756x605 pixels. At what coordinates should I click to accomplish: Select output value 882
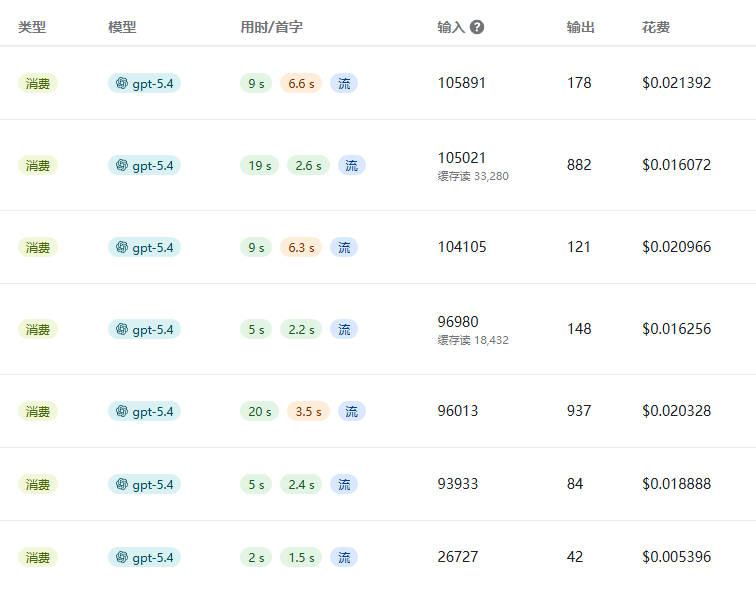(579, 165)
